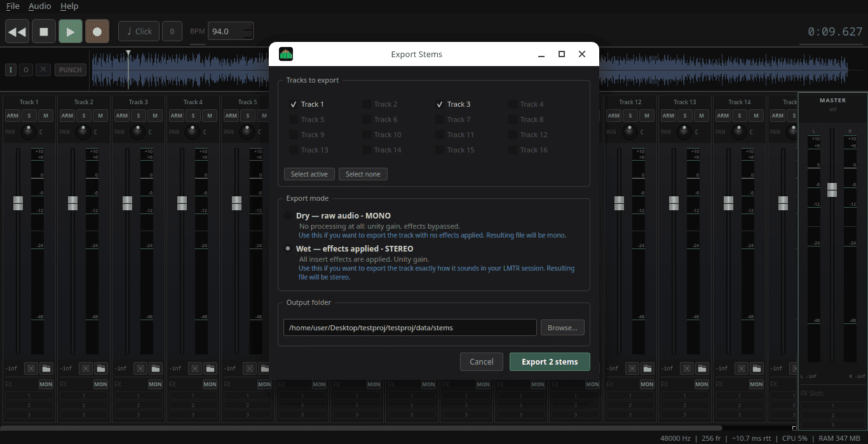Image resolution: width=868 pixels, height=444 pixels.
Task: Set punch-out point with O button
Action: (26, 70)
